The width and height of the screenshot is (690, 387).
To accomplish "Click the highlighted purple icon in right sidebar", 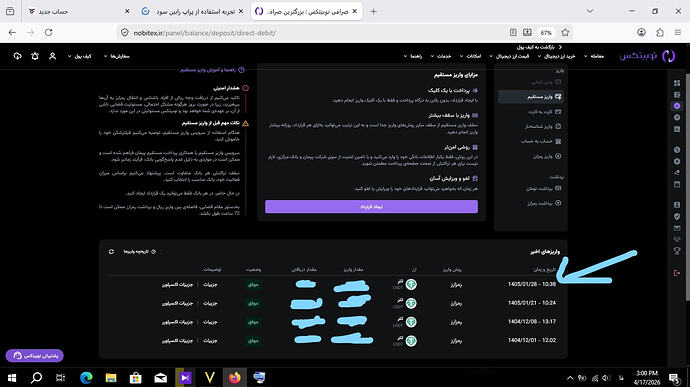I will pos(677,106).
